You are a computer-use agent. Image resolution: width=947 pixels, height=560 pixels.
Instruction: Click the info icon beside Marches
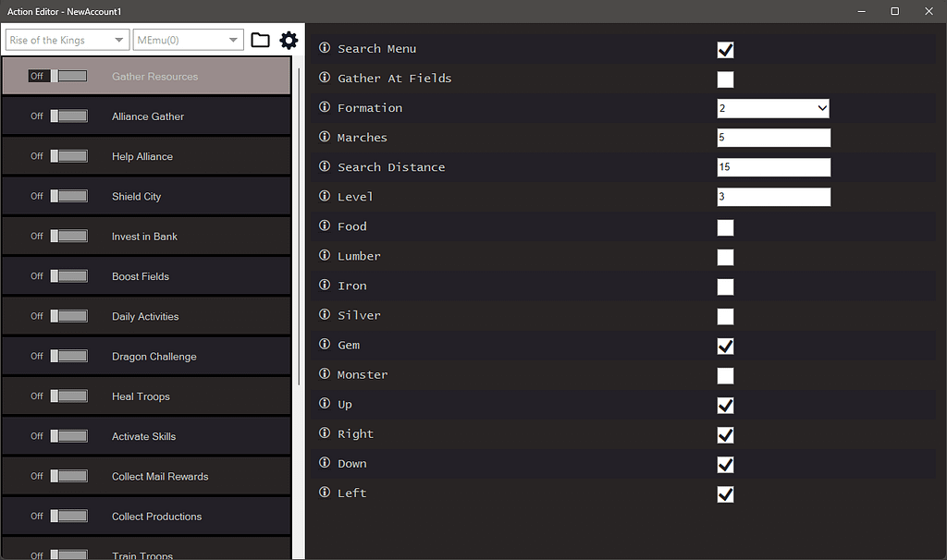(325, 137)
